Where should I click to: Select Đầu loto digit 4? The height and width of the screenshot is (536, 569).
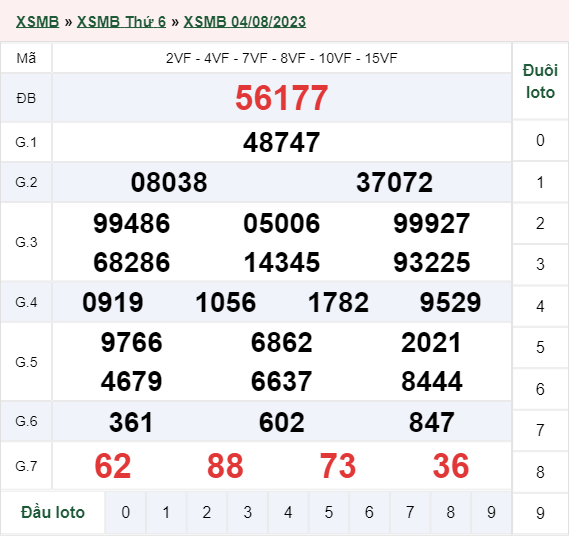pyautogui.click(x=288, y=512)
